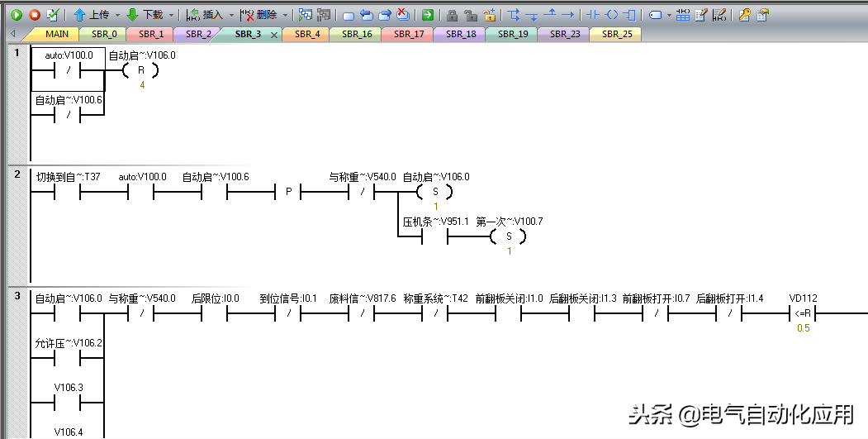Switch to the SBR_18 tab
The image size is (868, 439).
tap(461, 35)
